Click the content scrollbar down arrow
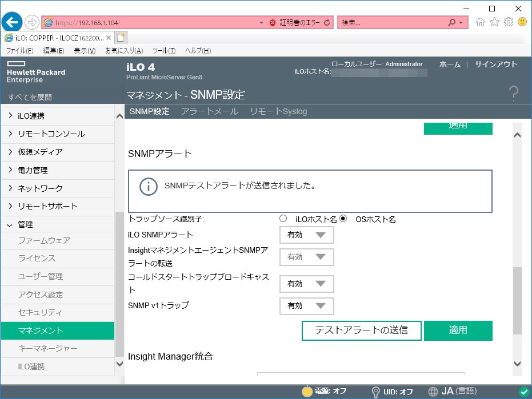 click(x=517, y=364)
